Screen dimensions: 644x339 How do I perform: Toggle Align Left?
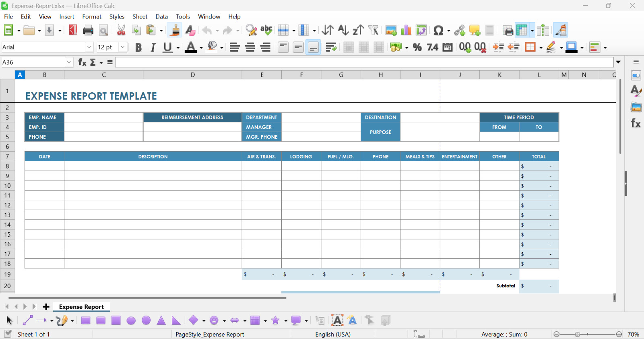click(x=235, y=47)
